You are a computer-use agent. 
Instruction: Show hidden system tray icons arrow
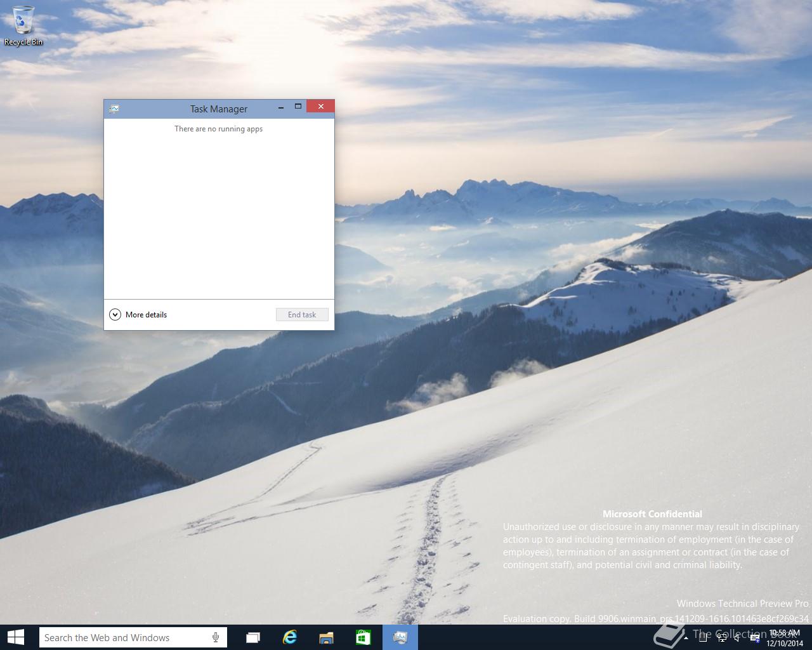point(686,638)
